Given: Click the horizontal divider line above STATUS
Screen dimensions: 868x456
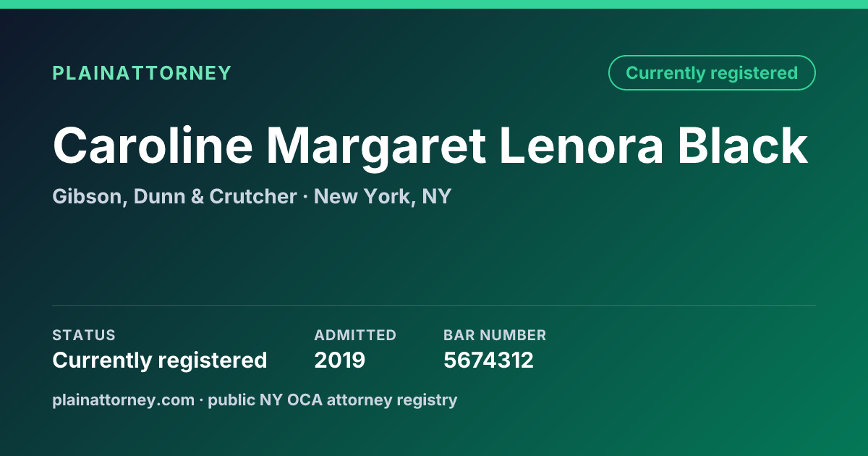Looking at the screenshot, I should pos(434,305).
